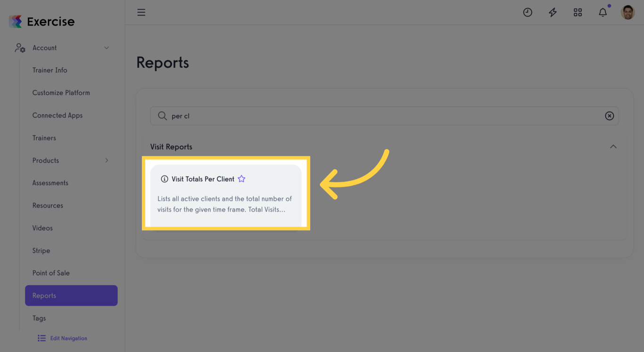Viewport: 644px width, 352px height.
Task: Favorite the Visit Totals Per Client report
Action: (241, 179)
